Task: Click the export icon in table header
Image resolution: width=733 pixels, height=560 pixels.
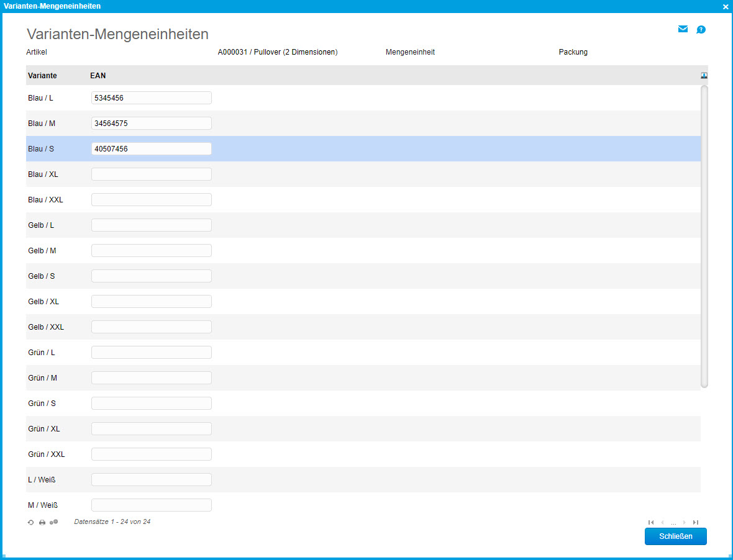Action: (704, 76)
